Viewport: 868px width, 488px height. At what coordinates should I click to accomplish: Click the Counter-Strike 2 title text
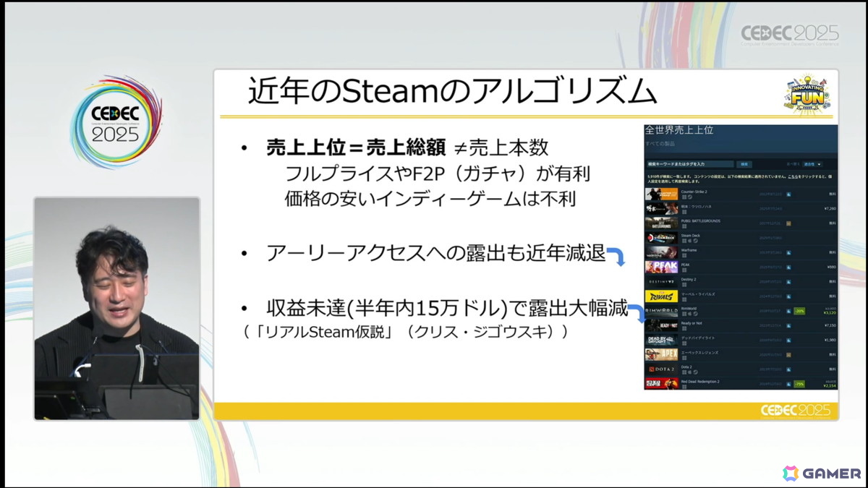694,192
